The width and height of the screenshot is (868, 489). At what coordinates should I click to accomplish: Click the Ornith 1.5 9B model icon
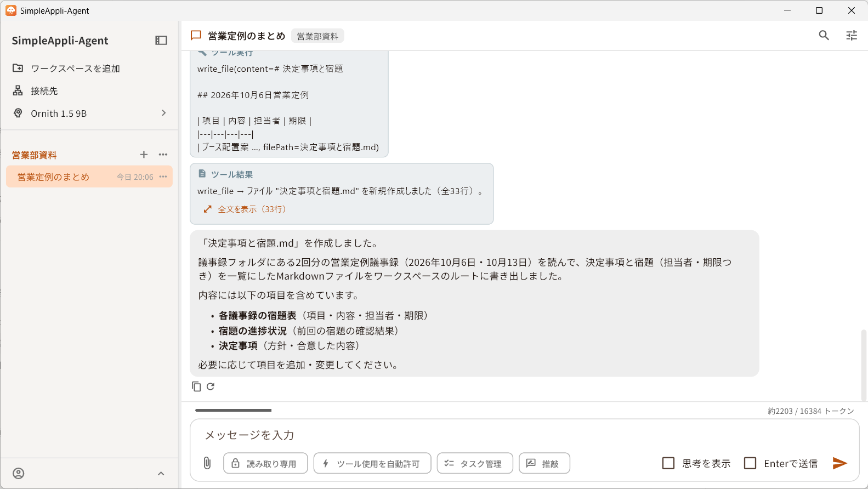click(x=18, y=113)
